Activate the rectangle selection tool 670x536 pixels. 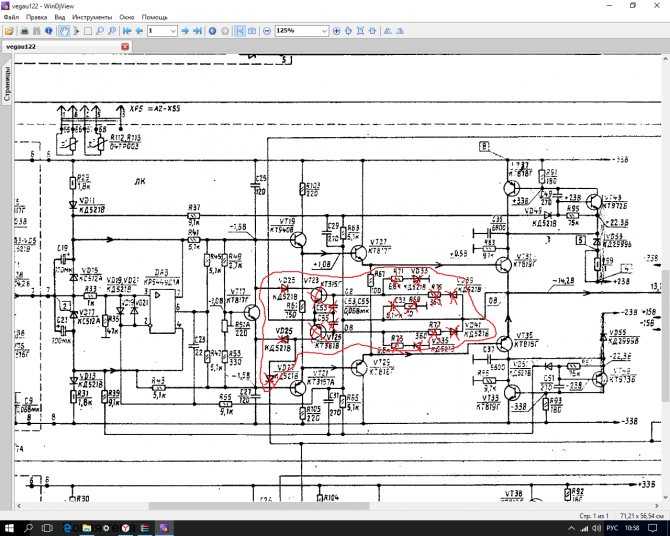(88, 31)
